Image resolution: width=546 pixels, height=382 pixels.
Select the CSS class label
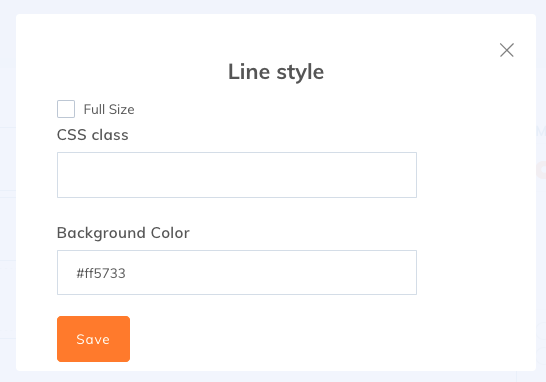point(93,135)
